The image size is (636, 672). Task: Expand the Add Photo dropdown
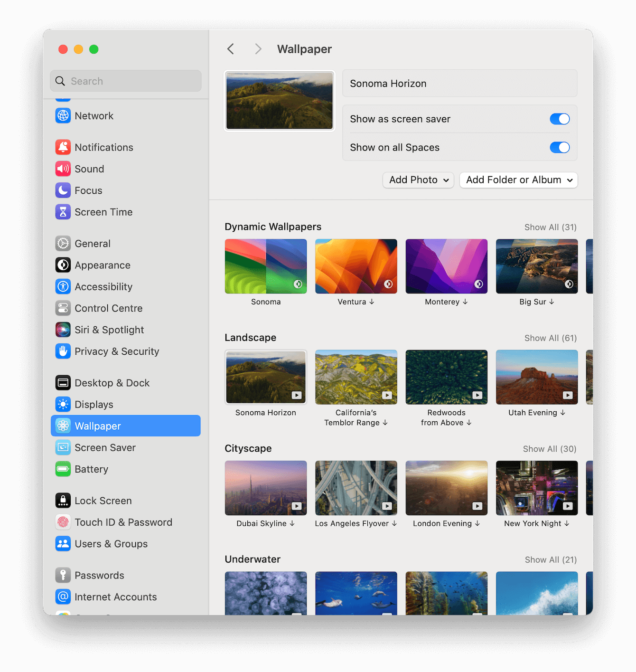point(418,180)
